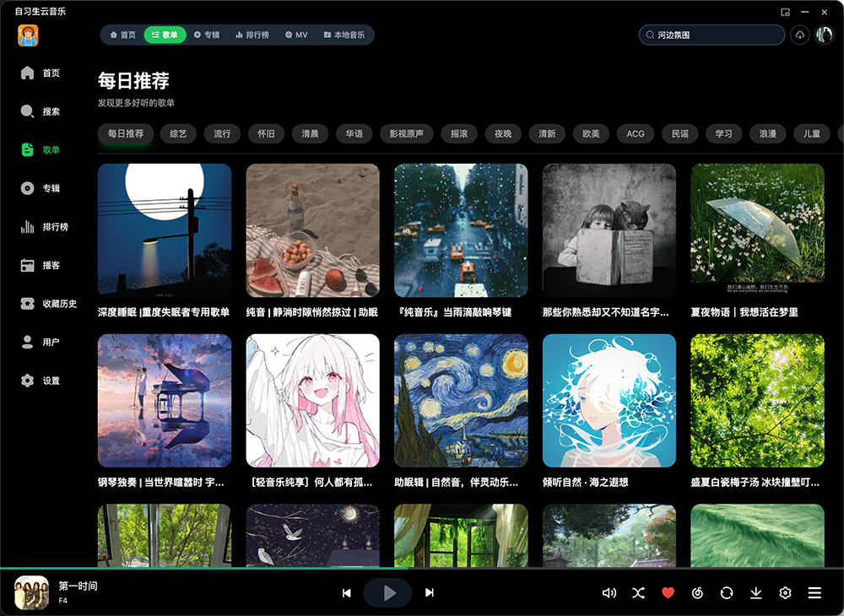Go to 排行榜 in the sidebar
Screen dimensions: 844x616
[45, 227]
